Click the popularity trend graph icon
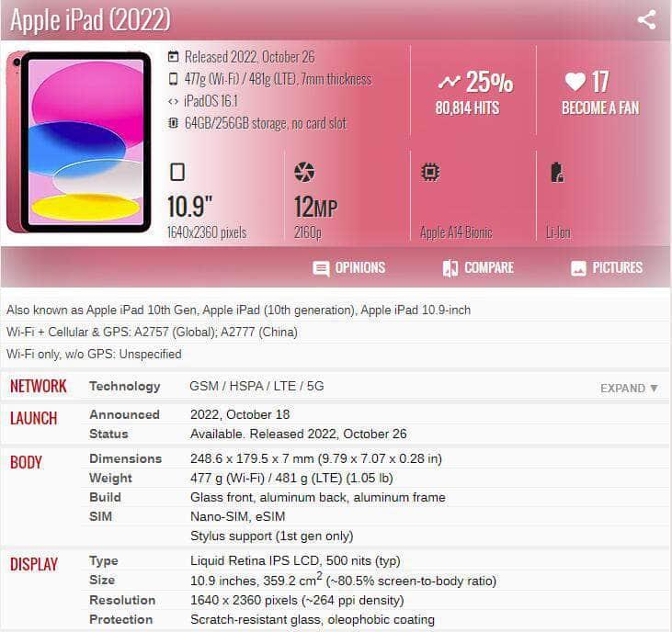 pyautogui.click(x=449, y=83)
